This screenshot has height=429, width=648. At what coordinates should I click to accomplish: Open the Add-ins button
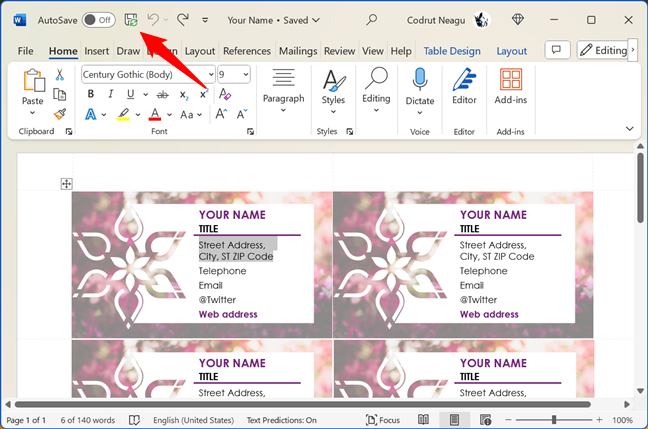pos(511,86)
